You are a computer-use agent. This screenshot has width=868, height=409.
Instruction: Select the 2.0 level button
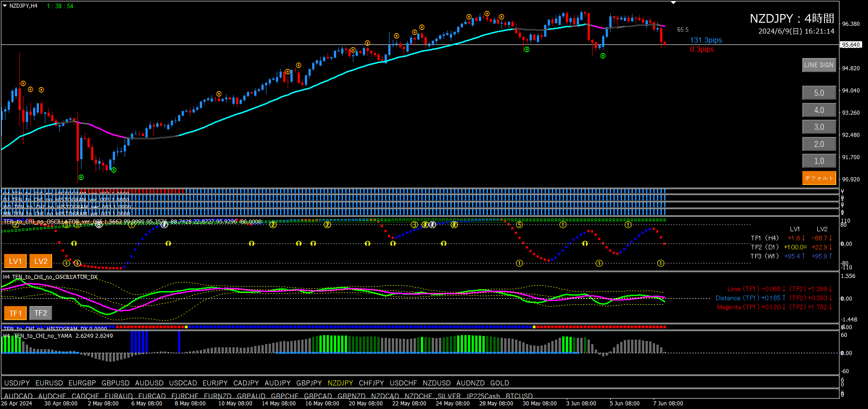tap(819, 144)
